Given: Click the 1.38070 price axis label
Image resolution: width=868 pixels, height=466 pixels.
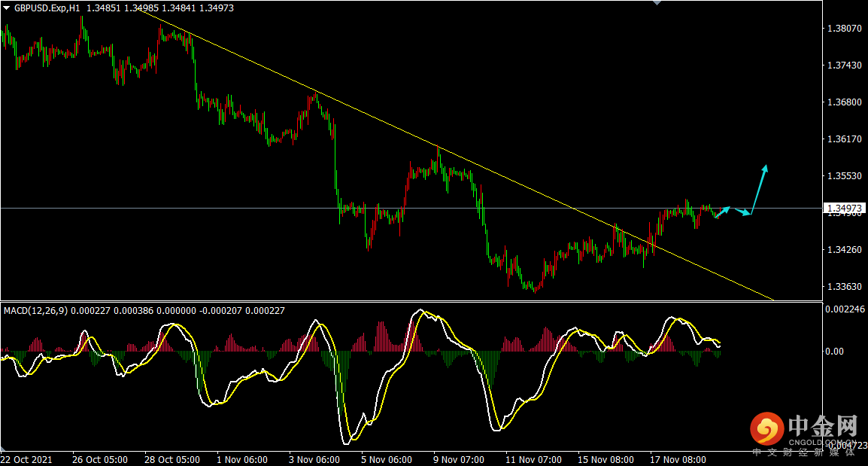Looking at the screenshot, I should [x=844, y=29].
